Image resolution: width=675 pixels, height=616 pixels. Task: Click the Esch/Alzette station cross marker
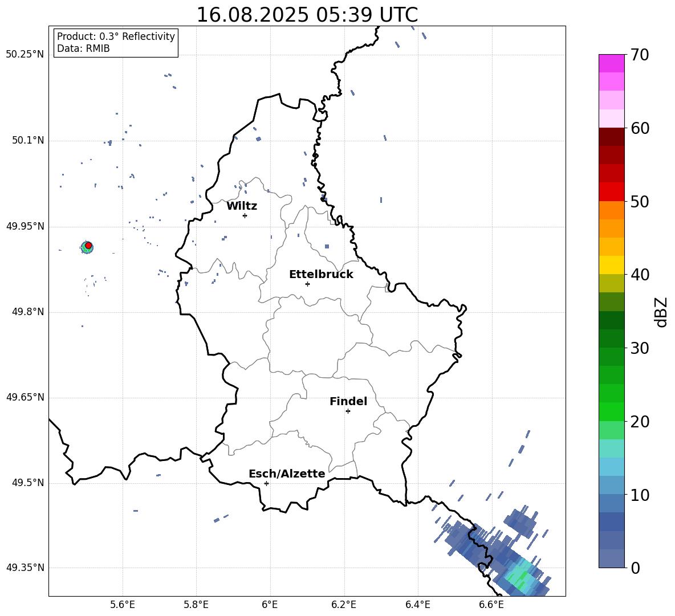click(x=266, y=483)
